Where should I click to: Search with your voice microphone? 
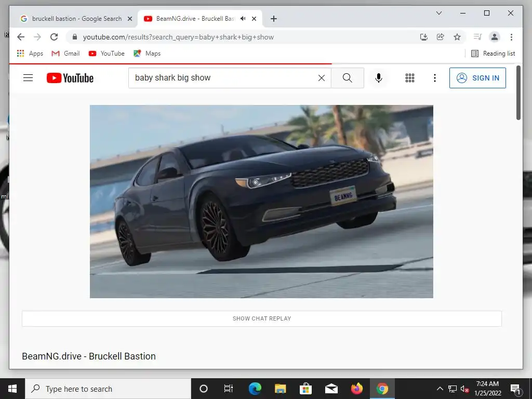(x=379, y=78)
